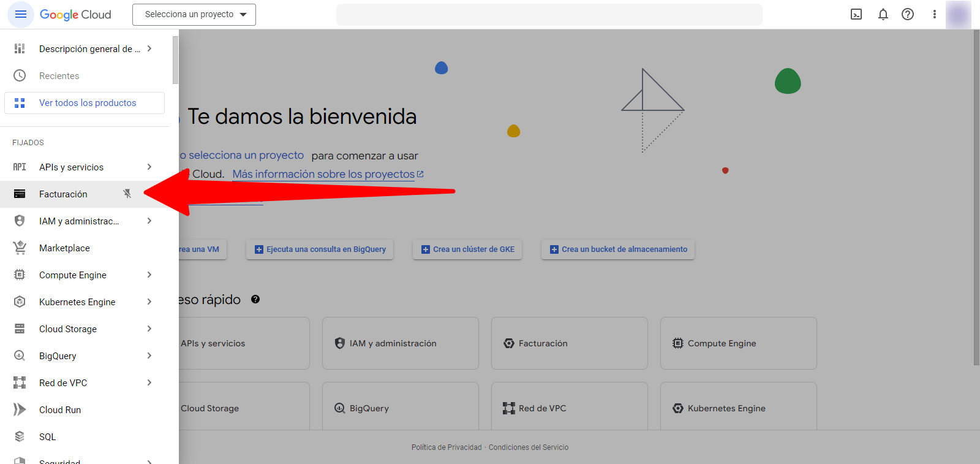
Task: Open the notifications bell
Action: pyautogui.click(x=883, y=14)
